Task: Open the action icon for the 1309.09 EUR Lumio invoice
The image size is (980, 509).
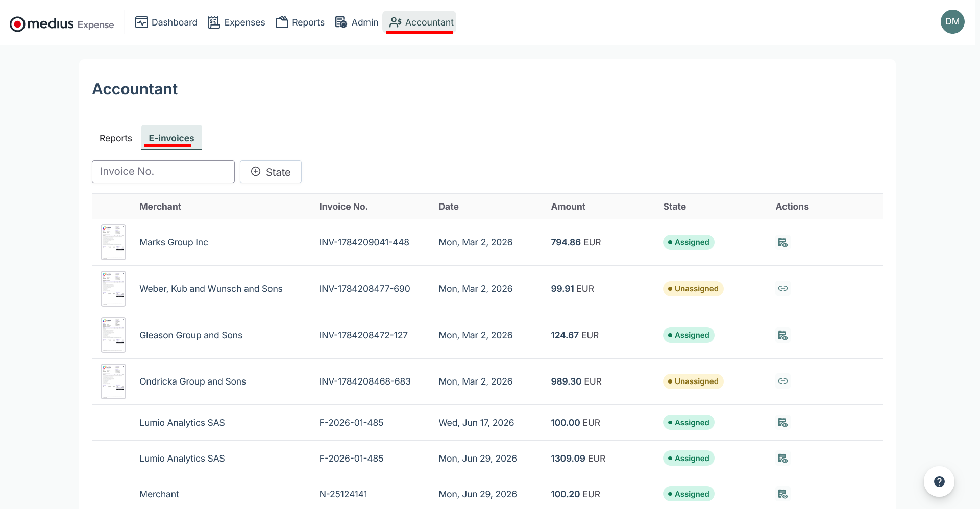Action: pos(782,458)
